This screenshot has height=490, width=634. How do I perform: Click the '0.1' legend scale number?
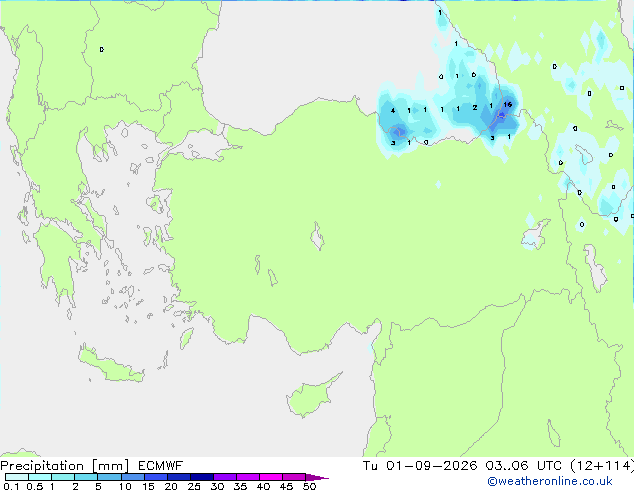(x=11, y=486)
